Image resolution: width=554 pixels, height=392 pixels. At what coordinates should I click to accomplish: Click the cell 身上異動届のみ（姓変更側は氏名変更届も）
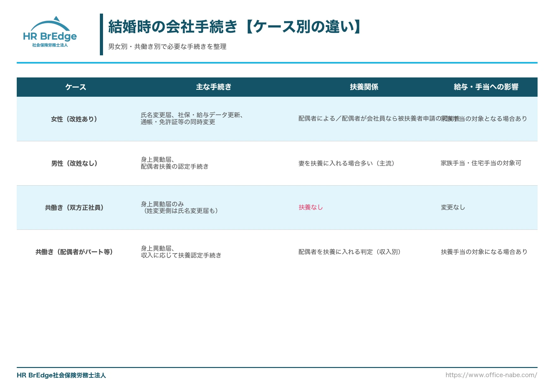point(179,207)
